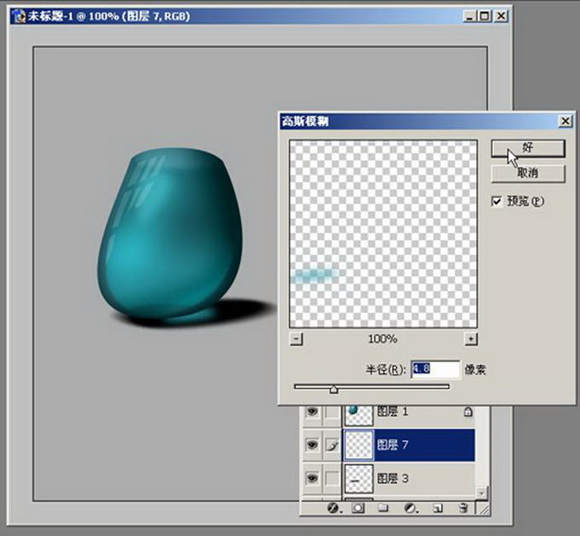This screenshot has height=536, width=580.
Task: Close the 未标题-1 document window
Action: pyautogui.click(x=501, y=16)
